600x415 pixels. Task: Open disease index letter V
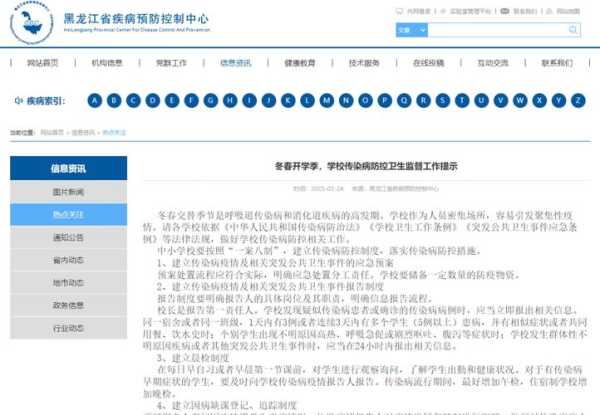pos(501,101)
